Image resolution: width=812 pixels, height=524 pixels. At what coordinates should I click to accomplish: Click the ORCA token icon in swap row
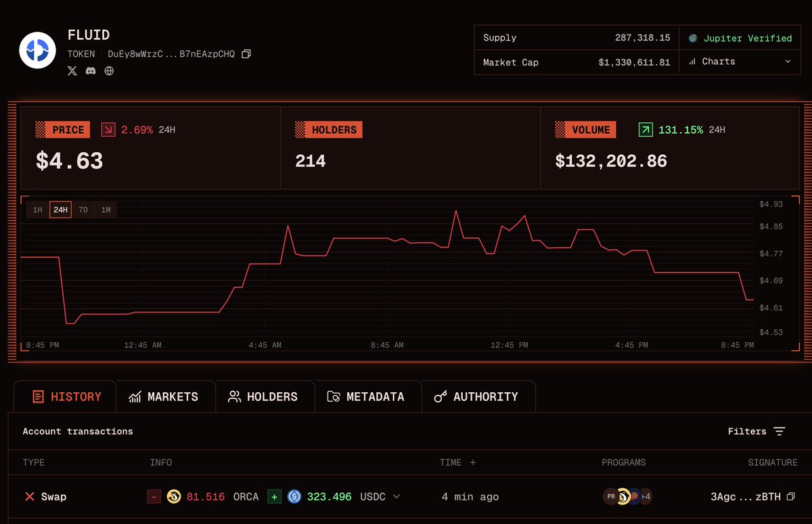pyautogui.click(x=174, y=496)
